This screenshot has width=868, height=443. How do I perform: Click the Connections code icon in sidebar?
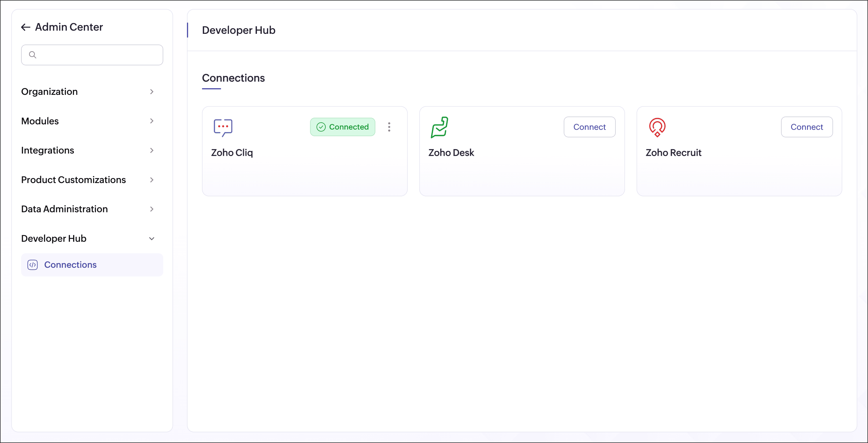tap(33, 265)
